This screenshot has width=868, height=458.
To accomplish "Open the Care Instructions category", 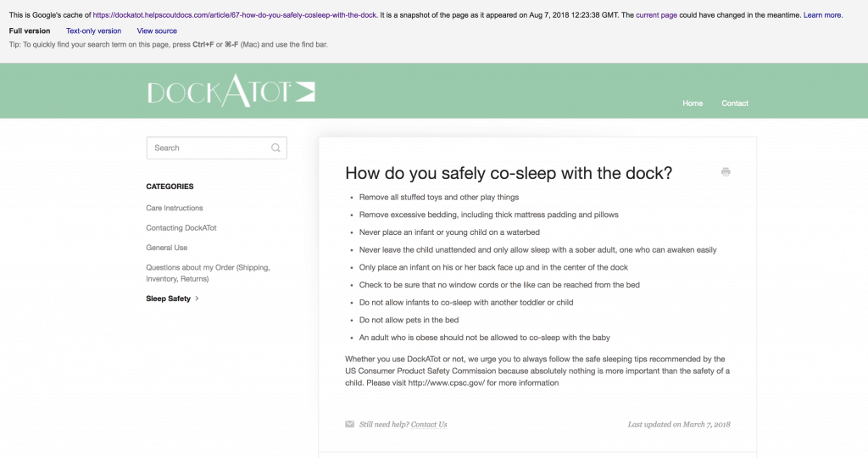I will click(175, 208).
